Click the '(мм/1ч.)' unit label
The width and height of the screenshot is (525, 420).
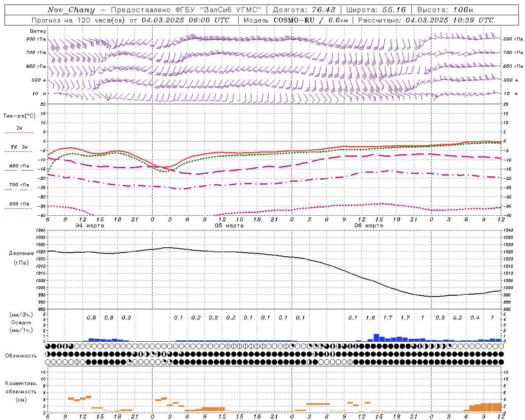21,330
